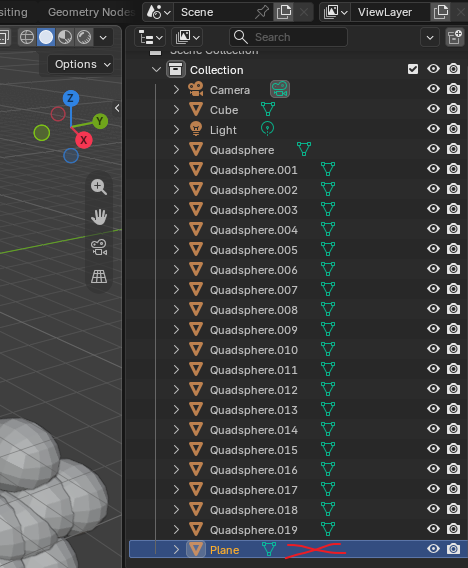
Task: Hide Quadsphere.005 with its eye icon
Action: coord(433,249)
